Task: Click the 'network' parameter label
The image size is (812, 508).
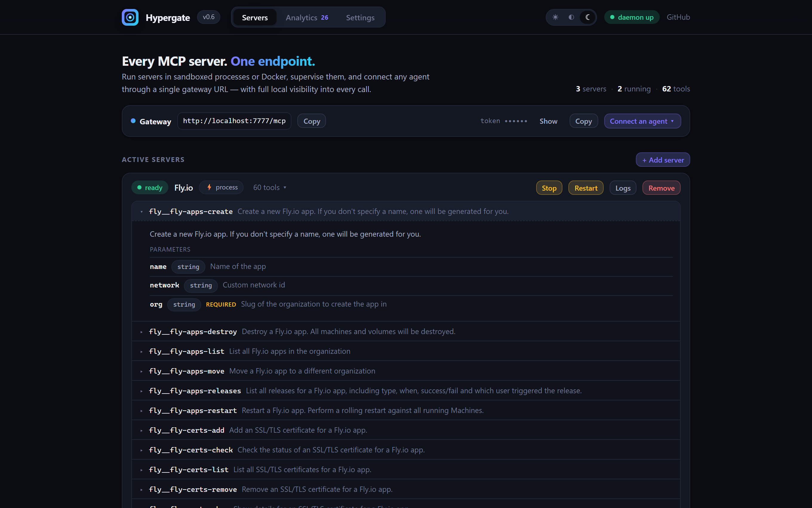Action: click(x=164, y=285)
